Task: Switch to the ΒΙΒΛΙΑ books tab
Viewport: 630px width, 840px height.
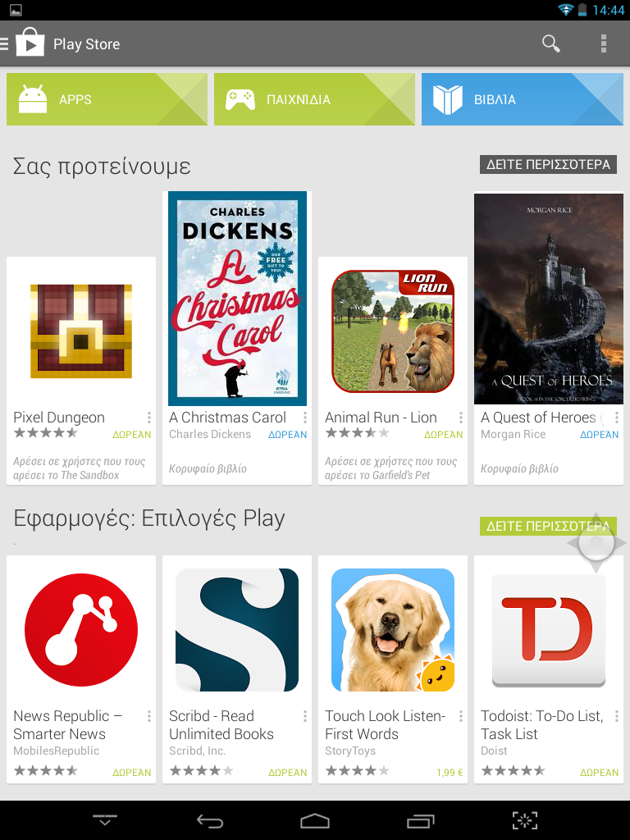Action: click(x=523, y=99)
